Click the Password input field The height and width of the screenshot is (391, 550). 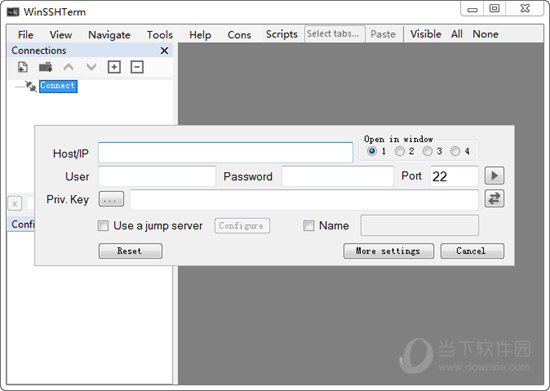[x=337, y=176]
